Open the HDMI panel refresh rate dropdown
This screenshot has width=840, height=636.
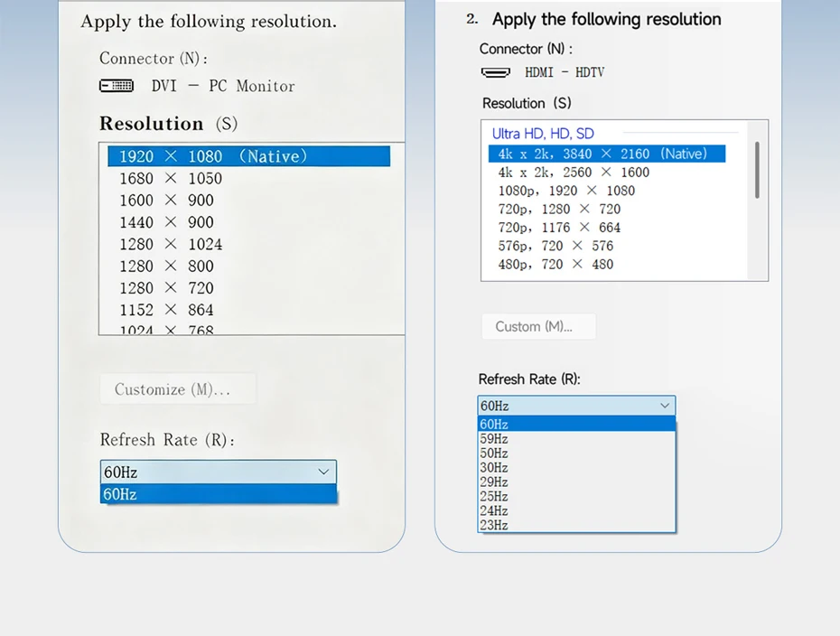pos(576,406)
